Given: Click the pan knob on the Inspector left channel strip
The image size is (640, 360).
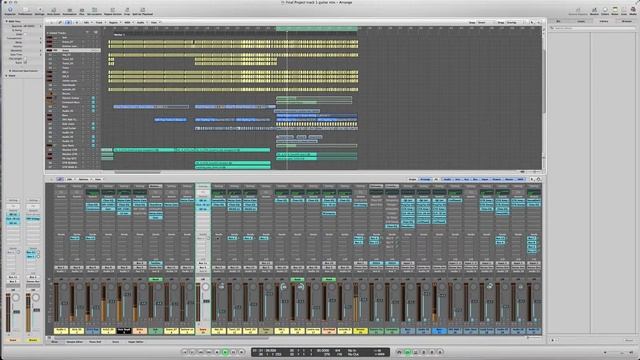Looking at the screenshot, I should click(16, 298).
